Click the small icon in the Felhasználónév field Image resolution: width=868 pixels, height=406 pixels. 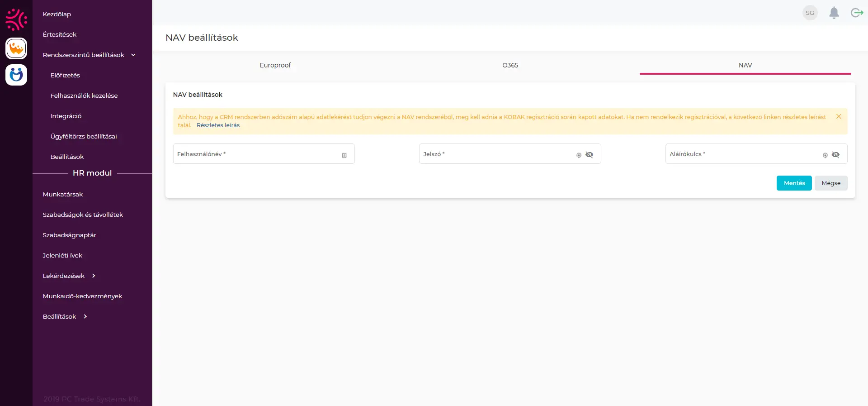coord(344,155)
